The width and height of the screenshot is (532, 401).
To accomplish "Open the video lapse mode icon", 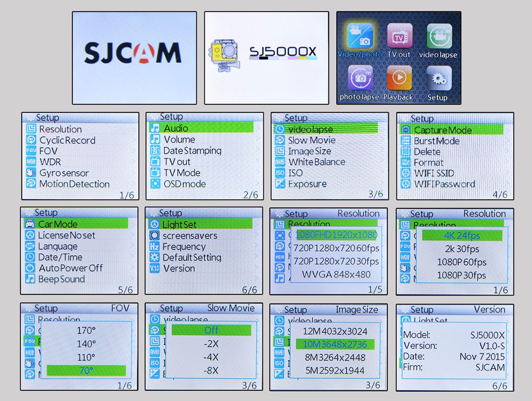I will [438, 37].
